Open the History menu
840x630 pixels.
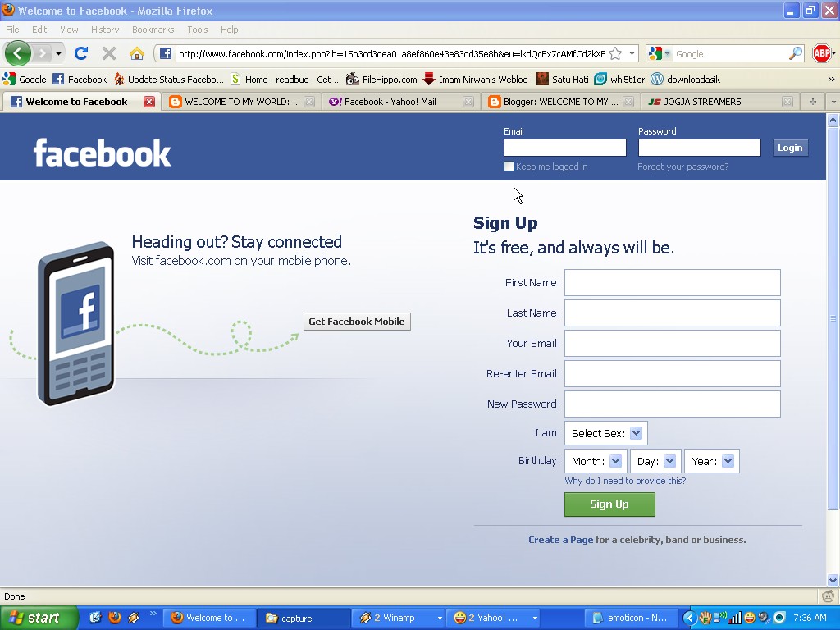[104, 30]
